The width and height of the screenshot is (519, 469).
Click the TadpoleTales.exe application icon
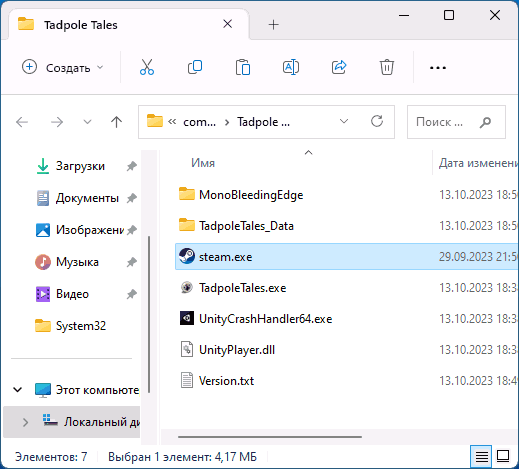187,287
